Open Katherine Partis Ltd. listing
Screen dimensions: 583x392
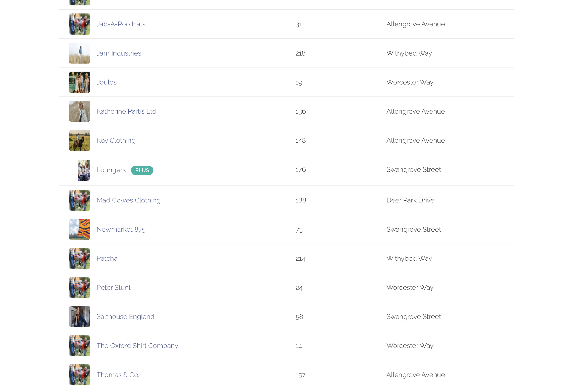tap(127, 111)
